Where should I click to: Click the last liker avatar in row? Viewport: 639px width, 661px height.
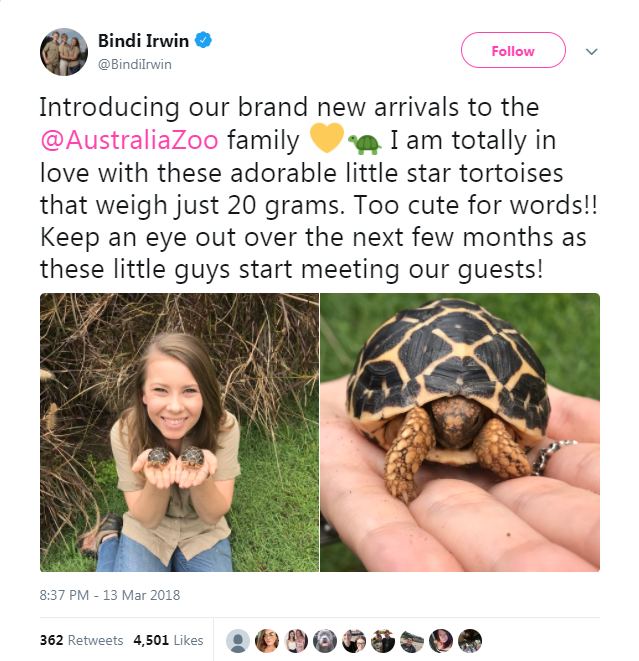click(x=470, y=640)
